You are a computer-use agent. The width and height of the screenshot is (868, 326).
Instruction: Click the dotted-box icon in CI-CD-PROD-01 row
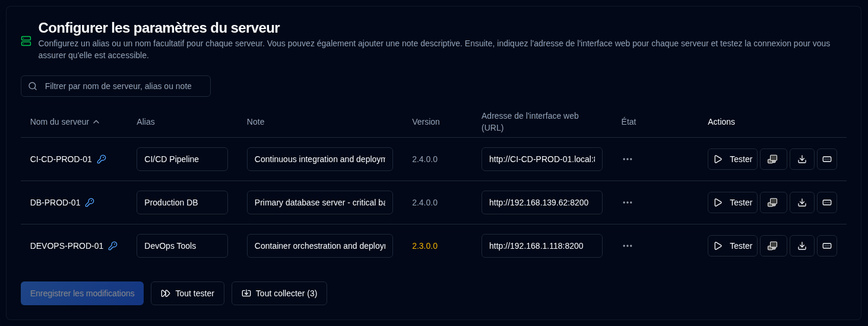click(827, 159)
